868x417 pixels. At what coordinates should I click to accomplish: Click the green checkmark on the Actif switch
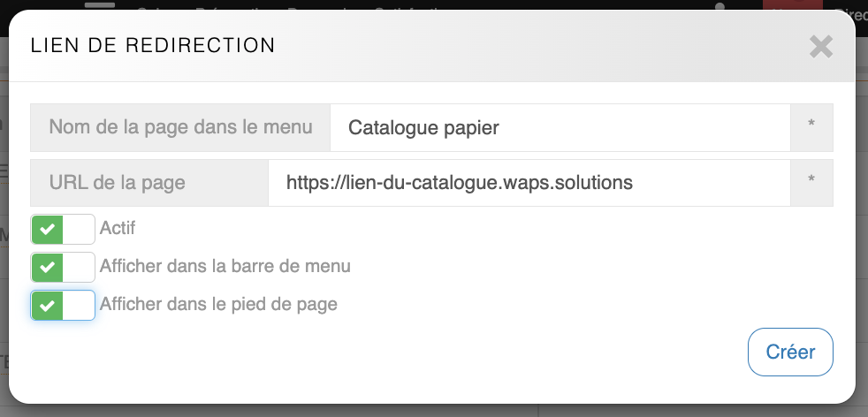click(x=48, y=230)
